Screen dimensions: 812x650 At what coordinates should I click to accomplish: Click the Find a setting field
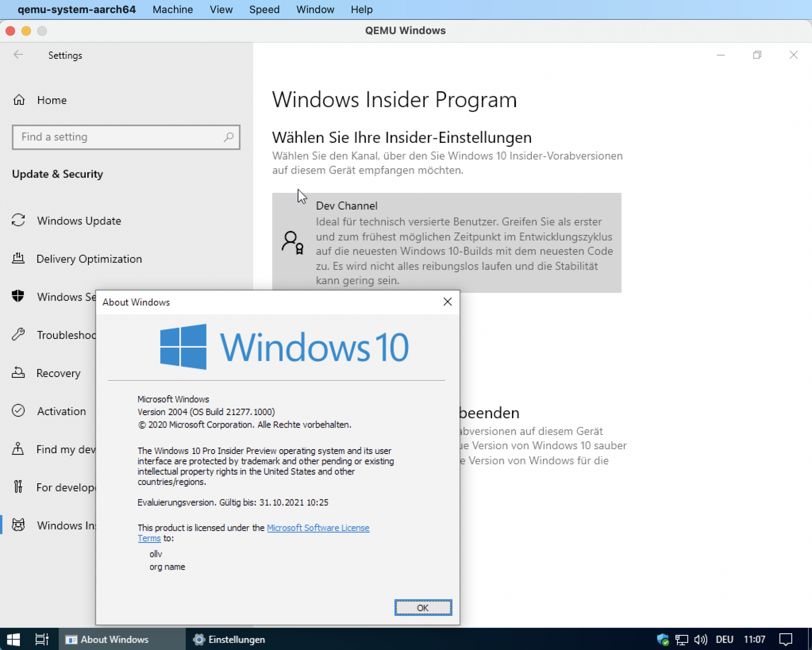[x=118, y=137]
